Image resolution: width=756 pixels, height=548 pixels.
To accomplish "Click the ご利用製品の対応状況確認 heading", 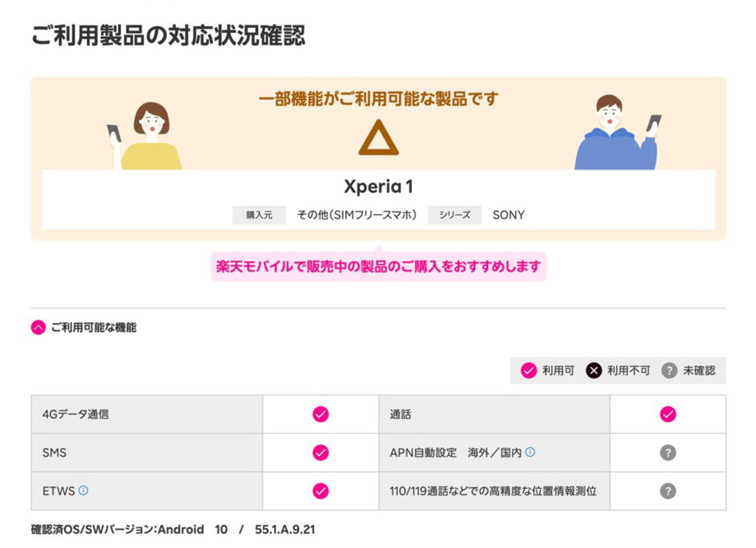I will [168, 35].
